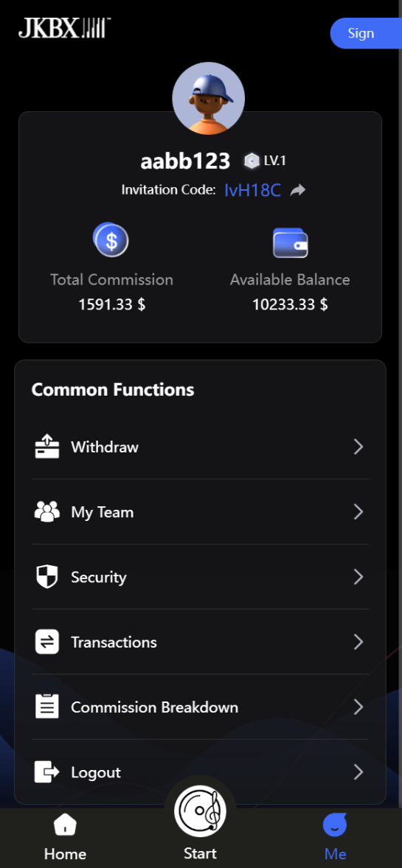Viewport: 402px width, 868px height.
Task: Click the Withdraw card icon
Action: [x=47, y=447]
